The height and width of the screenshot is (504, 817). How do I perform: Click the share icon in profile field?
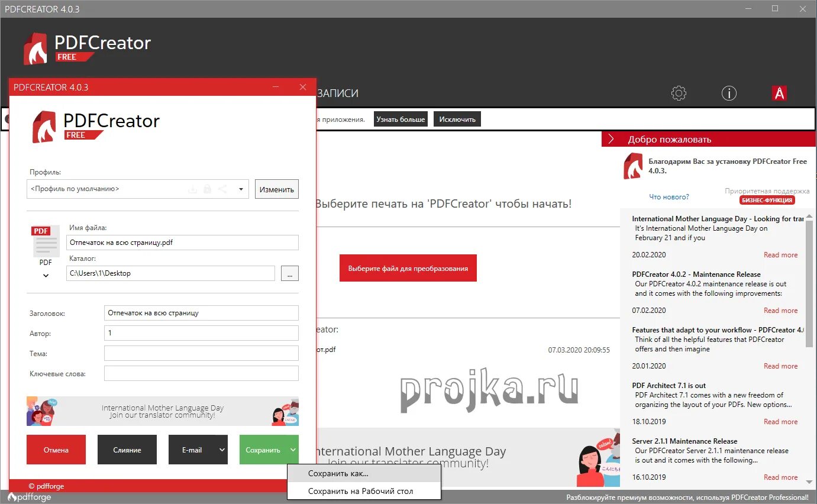point(222,189)
